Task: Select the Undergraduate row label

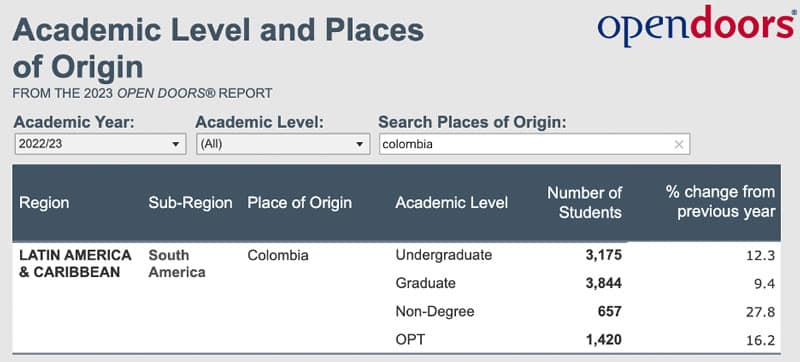Action: click(x=444, y=255)
